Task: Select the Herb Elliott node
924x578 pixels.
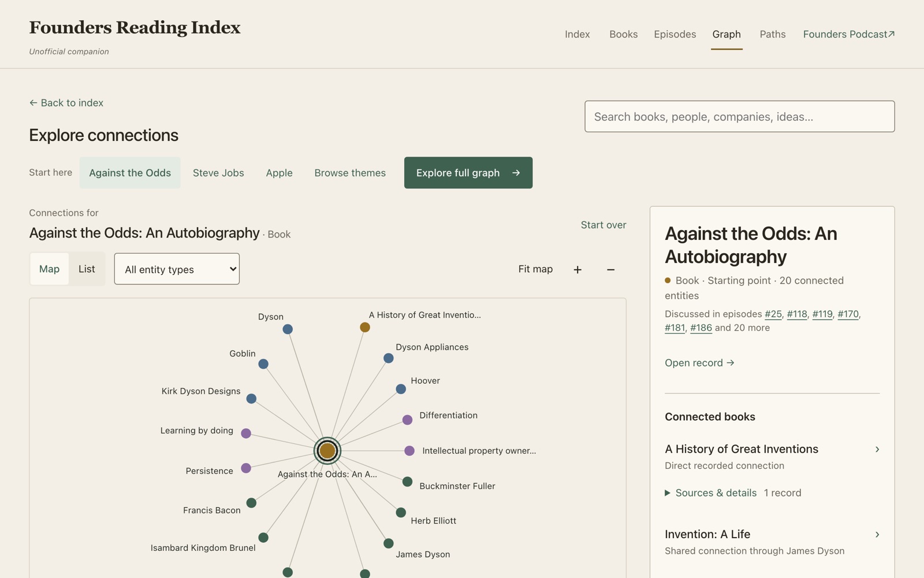Action: tap(401, 513)
